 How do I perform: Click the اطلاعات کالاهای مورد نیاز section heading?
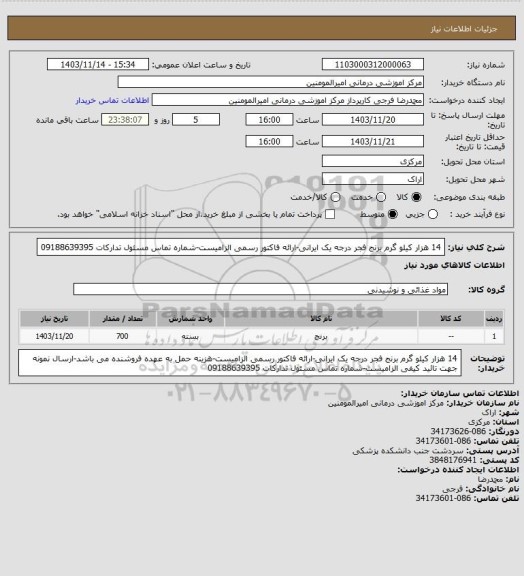pos(454,265)
